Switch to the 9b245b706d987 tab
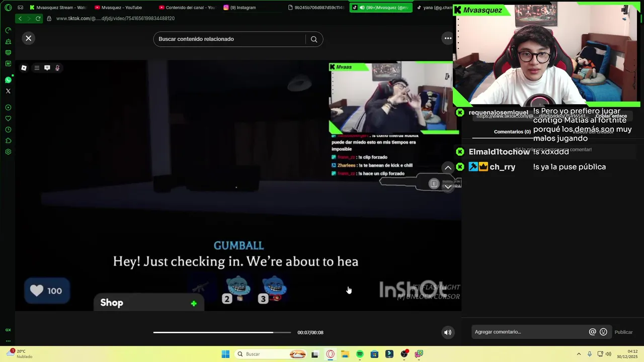The width and height of the screenshot is (644, 362). [317, 8]
